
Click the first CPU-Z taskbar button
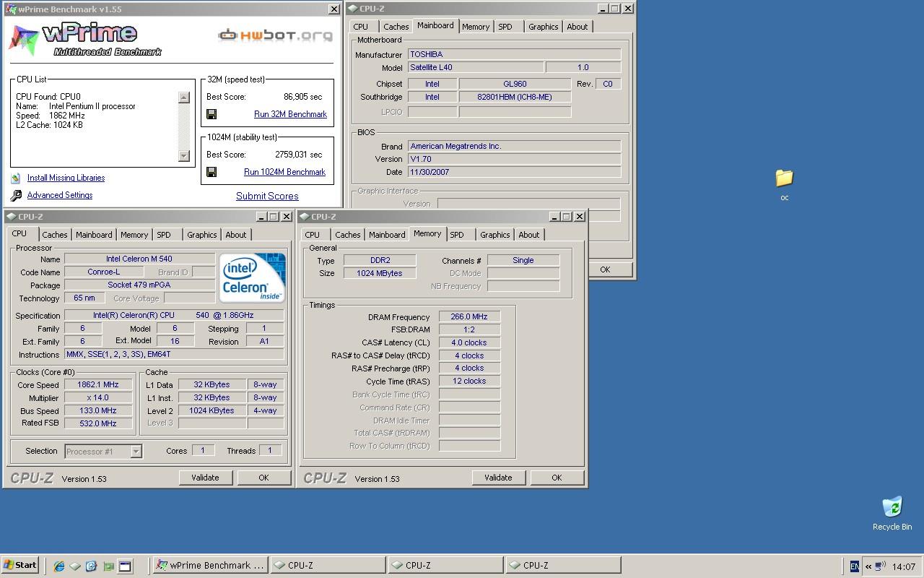pos(327,566)
